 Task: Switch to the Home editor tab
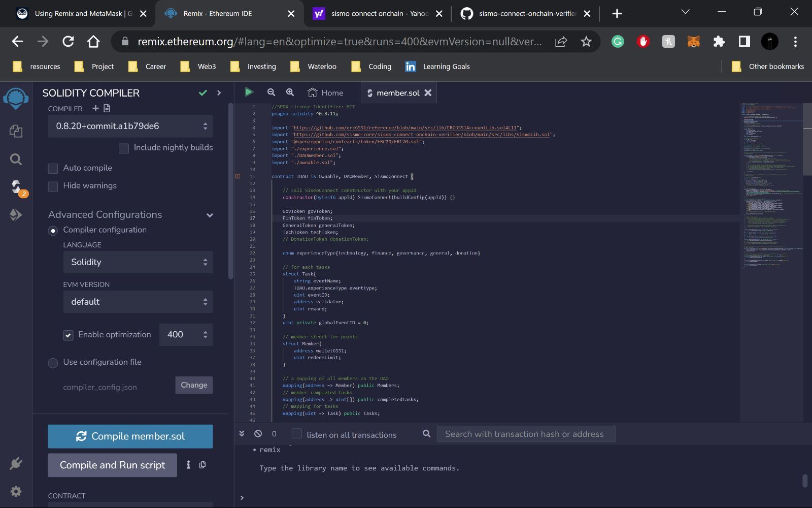tap(326, 92)
